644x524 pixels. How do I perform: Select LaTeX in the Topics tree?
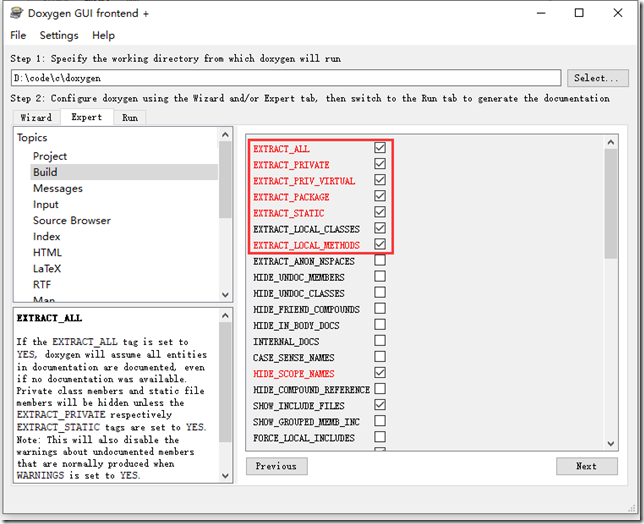tap(47, 268)
